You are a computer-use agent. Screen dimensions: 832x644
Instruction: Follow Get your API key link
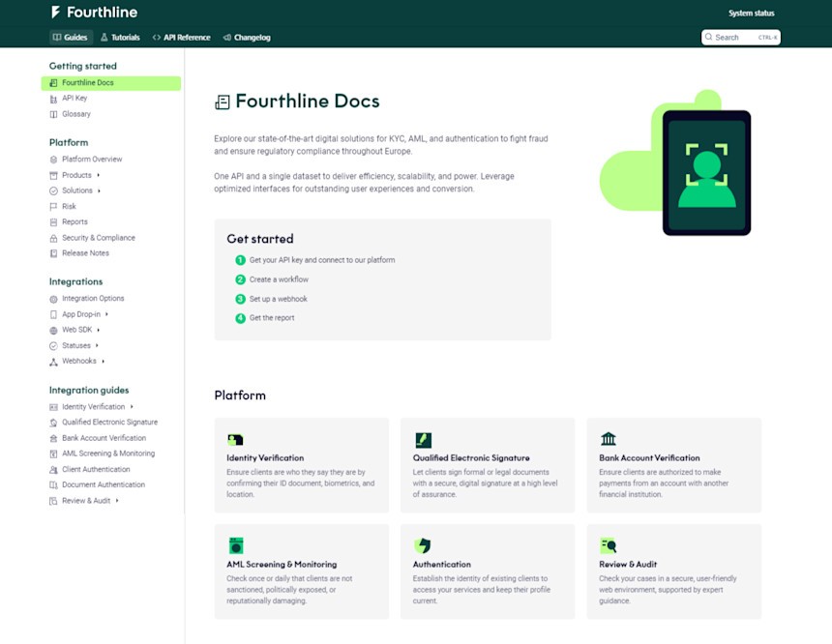point(322,260)
